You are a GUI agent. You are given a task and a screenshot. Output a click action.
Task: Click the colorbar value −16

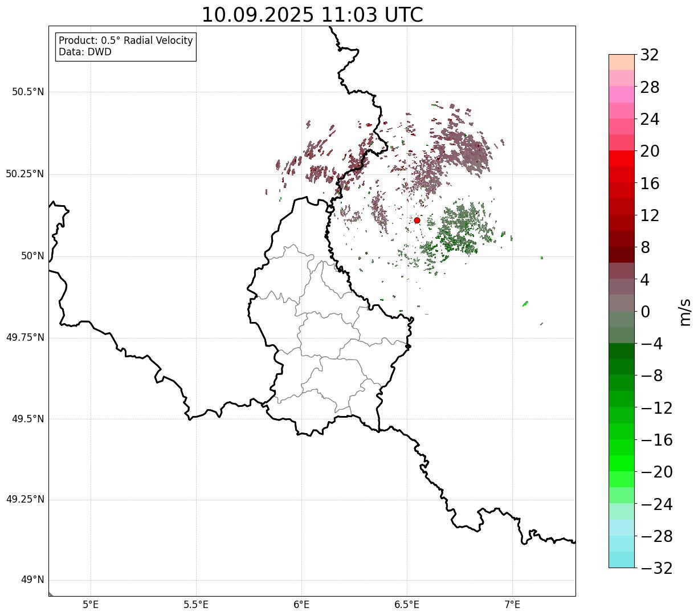coord(656,440)
